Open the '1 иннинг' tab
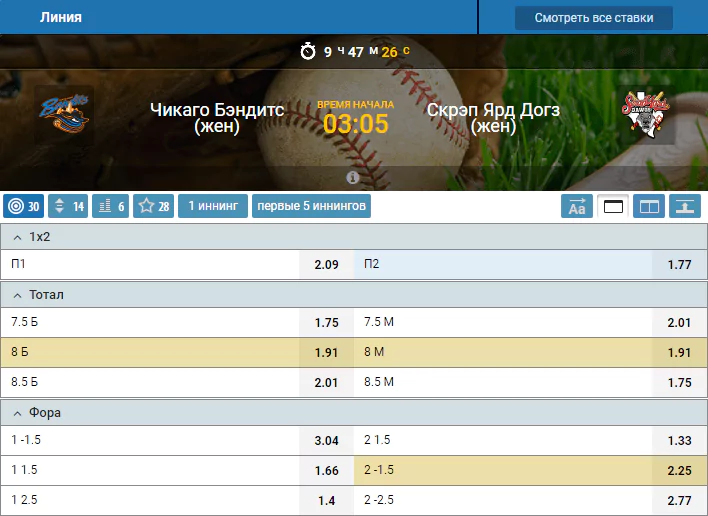This screenshot has width=708, height=516. 213,206
